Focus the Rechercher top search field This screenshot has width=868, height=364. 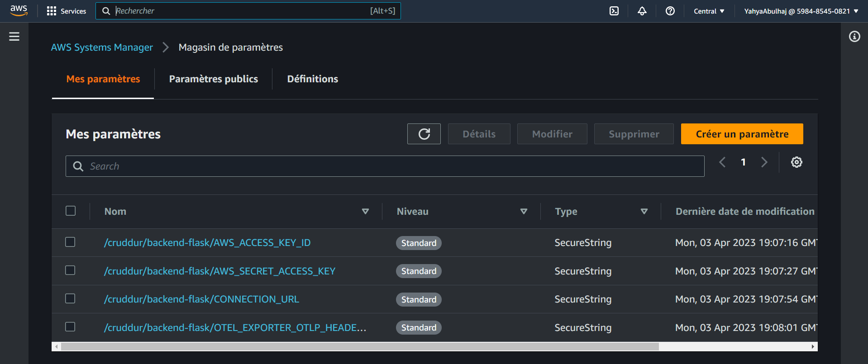pyautogui.click(x=248, y=11)
